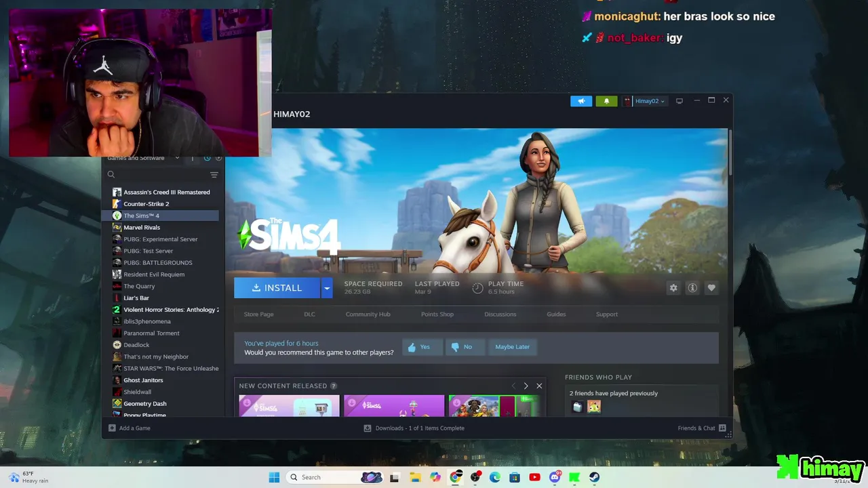Open first new content thumbnail
The height and width of the screenshot is (488, 868).
click(289, 406)
